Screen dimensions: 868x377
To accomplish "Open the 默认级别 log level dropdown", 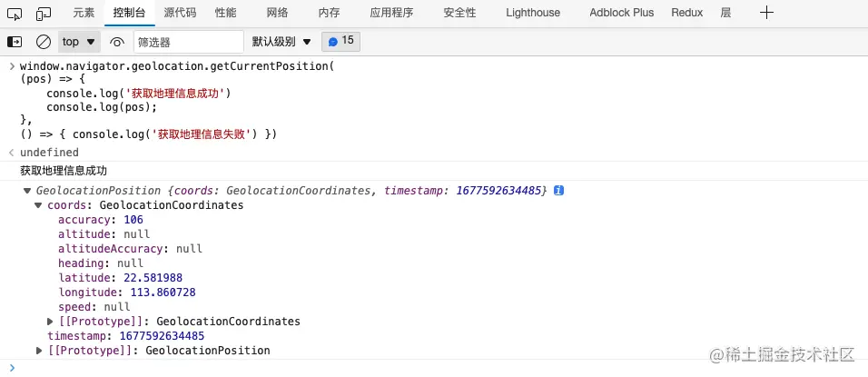I will point(281,42).
